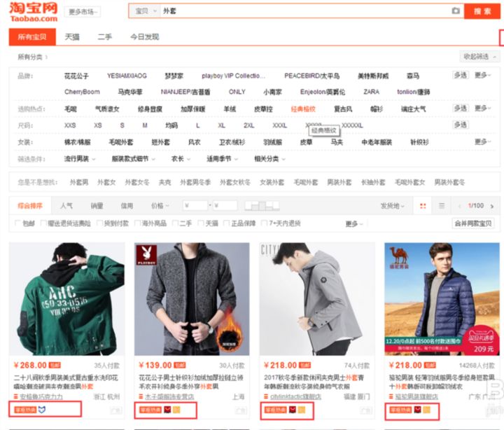Check the 货到付款 checkbox
504x430 pixels.
(99, 223)
